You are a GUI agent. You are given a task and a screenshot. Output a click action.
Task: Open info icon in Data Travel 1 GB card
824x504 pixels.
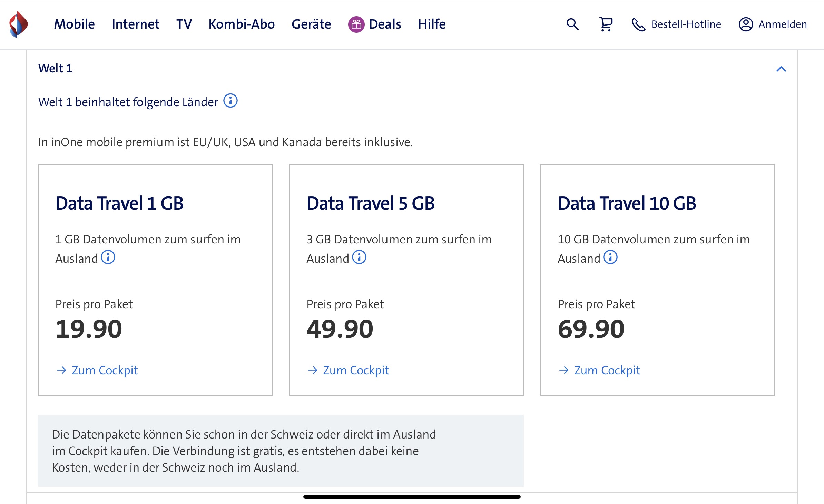108,257
